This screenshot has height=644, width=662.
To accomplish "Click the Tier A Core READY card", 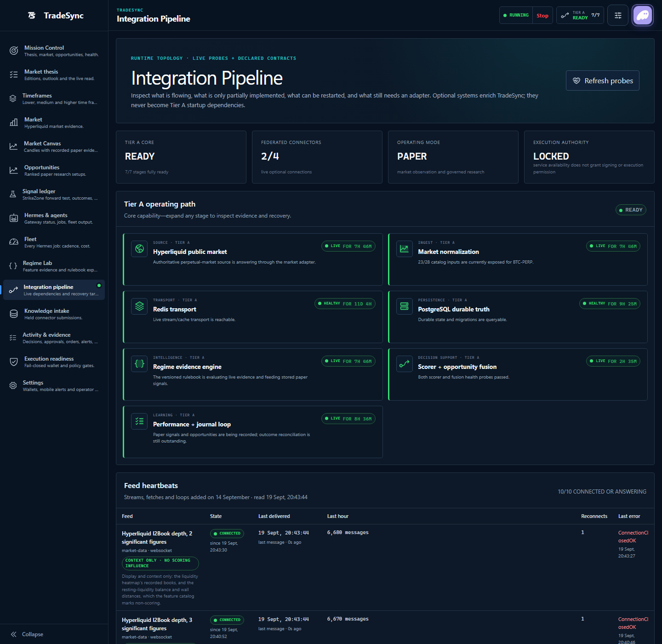I will point(181,157).
